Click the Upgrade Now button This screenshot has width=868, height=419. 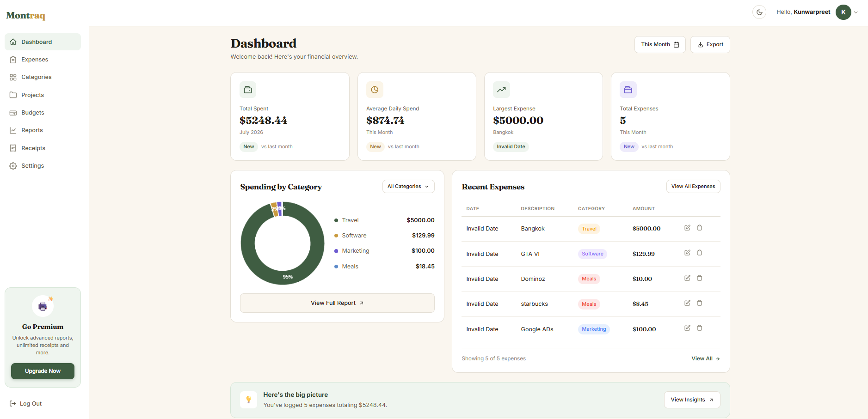43,371
